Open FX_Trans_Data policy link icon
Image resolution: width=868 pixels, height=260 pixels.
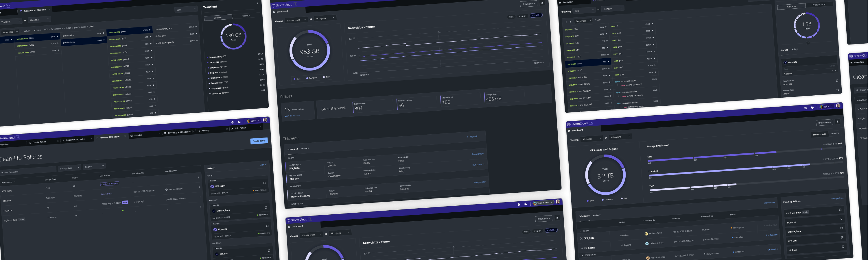[x=840, y=210]
